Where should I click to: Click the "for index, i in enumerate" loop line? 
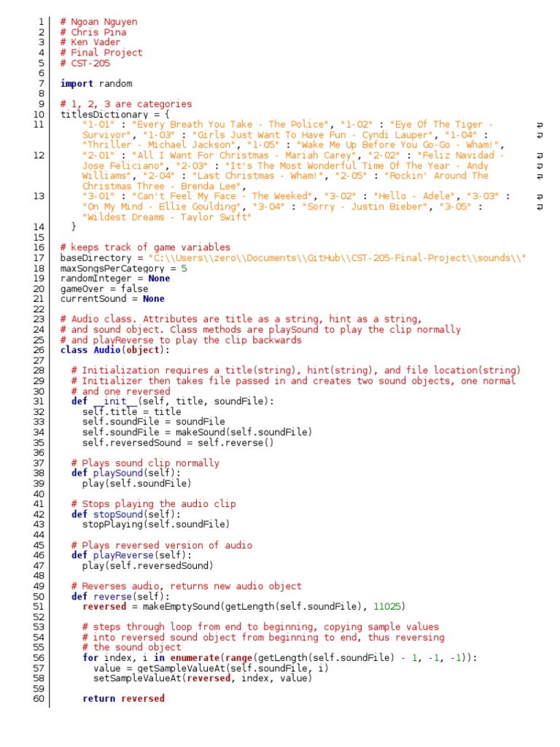[279, 659]
